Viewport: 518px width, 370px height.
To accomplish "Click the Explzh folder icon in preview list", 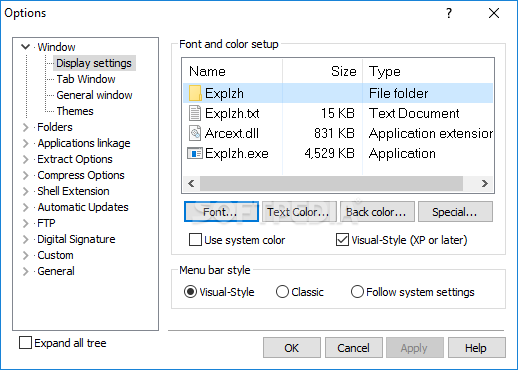I will [195, 93].
